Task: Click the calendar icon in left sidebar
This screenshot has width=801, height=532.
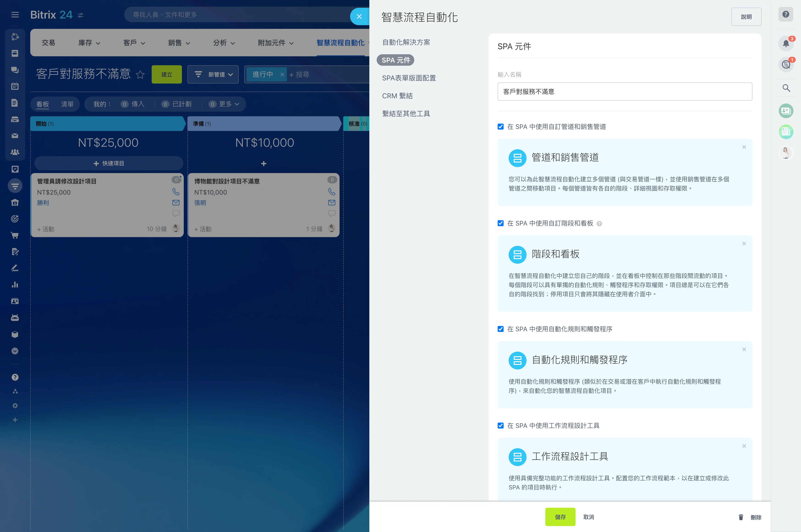Action: click(15, 86)
